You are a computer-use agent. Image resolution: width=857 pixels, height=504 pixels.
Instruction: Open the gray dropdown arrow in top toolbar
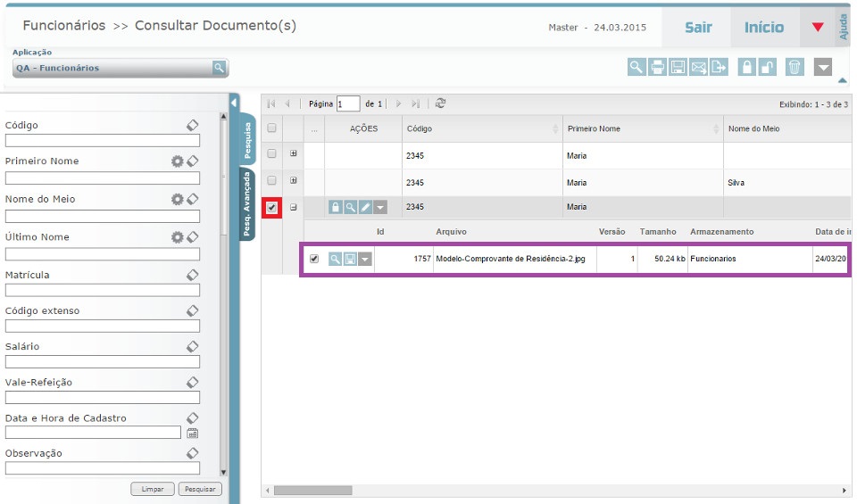click(823, 67)
